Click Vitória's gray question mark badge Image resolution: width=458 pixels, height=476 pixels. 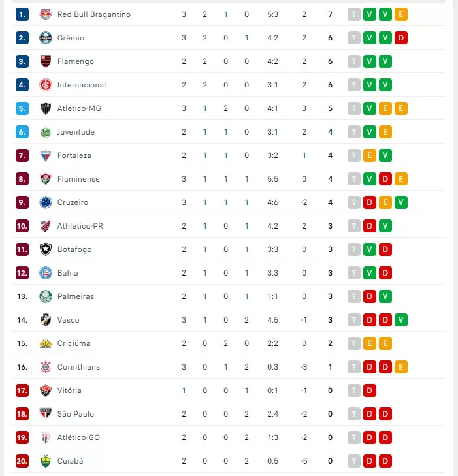354,390
